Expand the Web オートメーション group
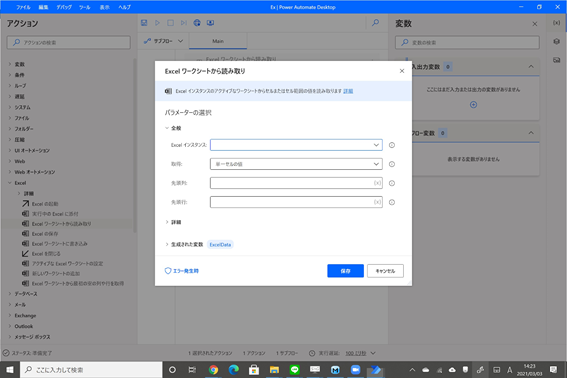 click(x=10, y=172)
